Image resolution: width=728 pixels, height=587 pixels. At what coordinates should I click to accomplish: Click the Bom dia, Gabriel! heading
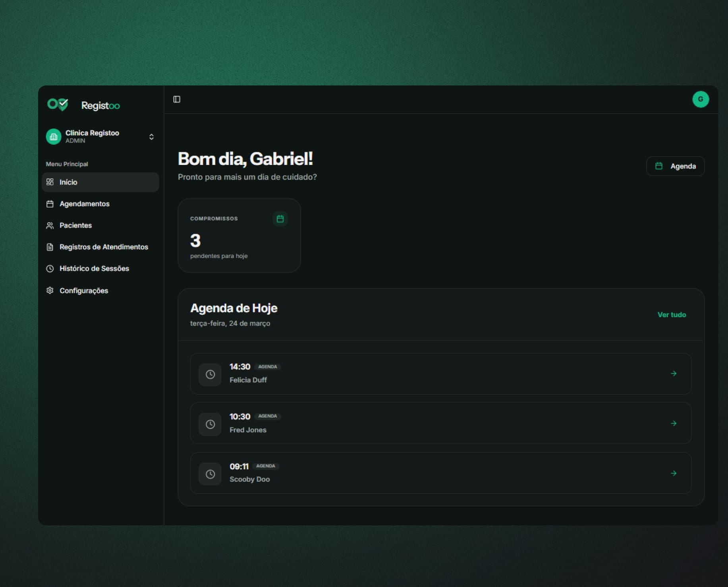click(x=245, y=159)
